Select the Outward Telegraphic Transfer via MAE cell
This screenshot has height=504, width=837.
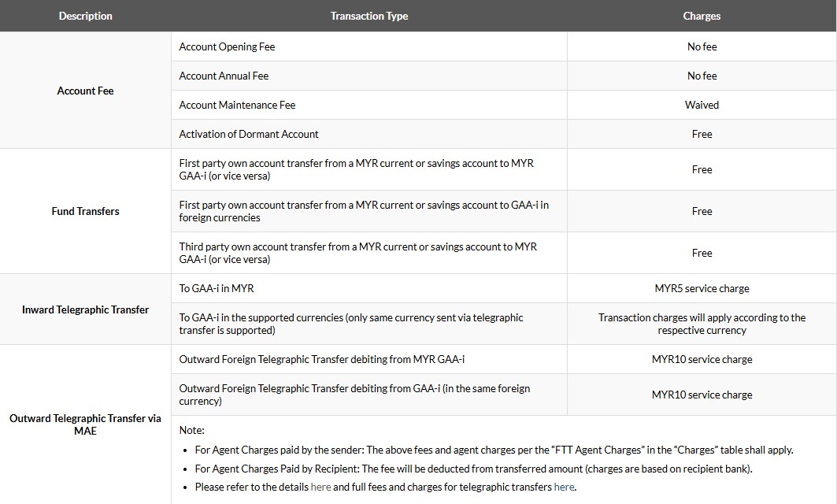click(x=85, y=424)
